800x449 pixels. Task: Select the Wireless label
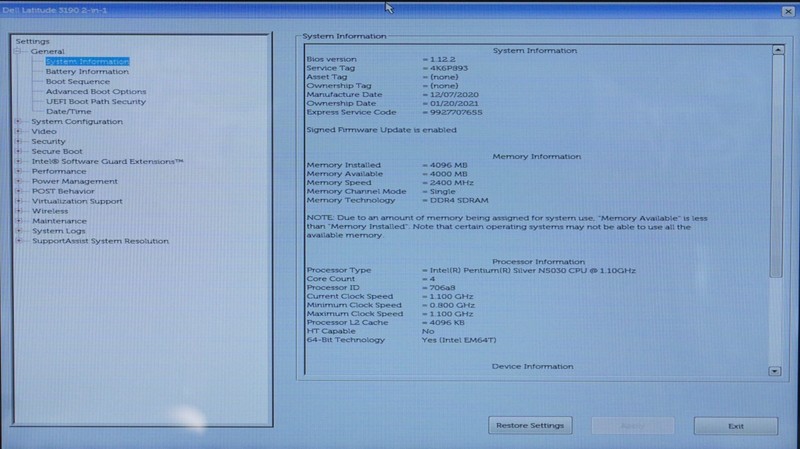50,211
